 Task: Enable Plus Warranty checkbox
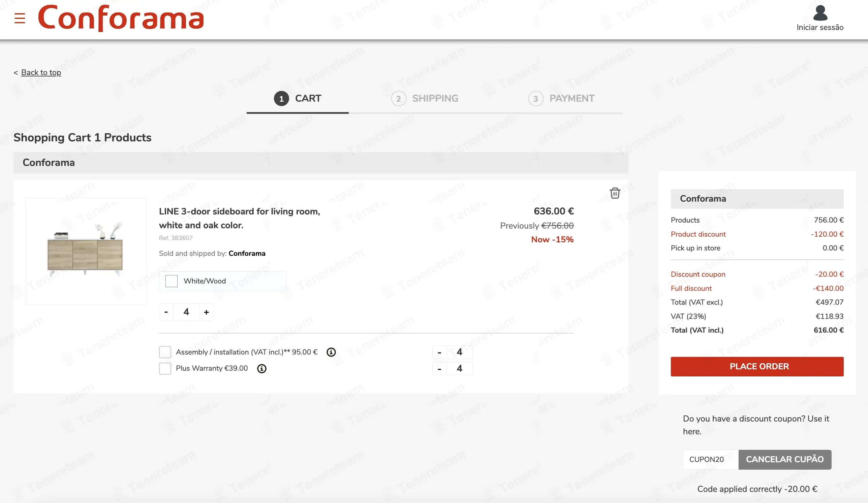pyautogui.click(x=165, y=368)
